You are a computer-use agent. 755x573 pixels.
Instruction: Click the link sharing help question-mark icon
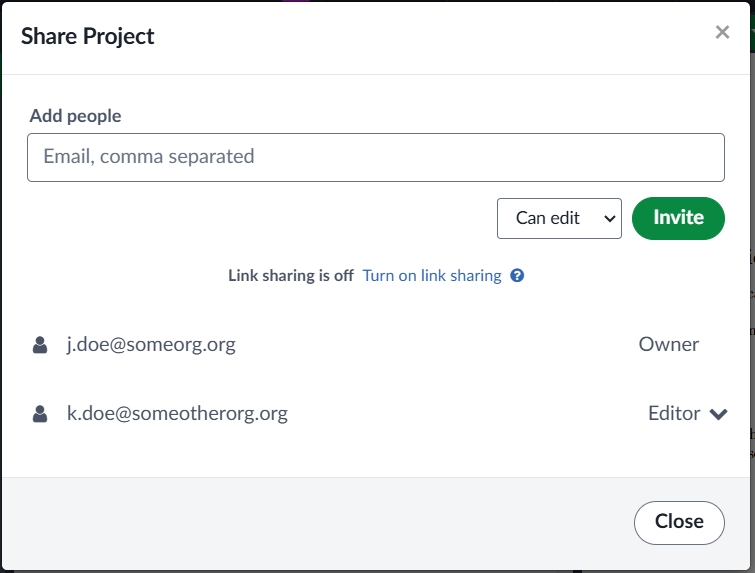[517, 276]
